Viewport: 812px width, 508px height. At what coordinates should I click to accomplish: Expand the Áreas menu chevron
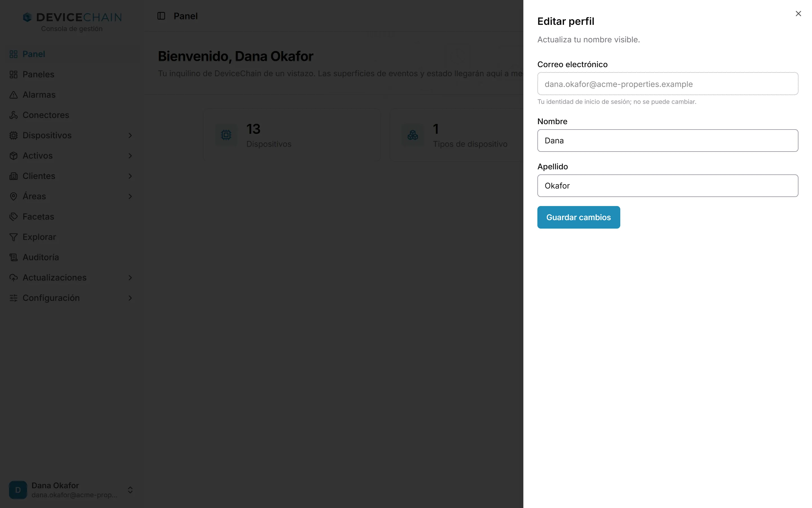(130, 196)
